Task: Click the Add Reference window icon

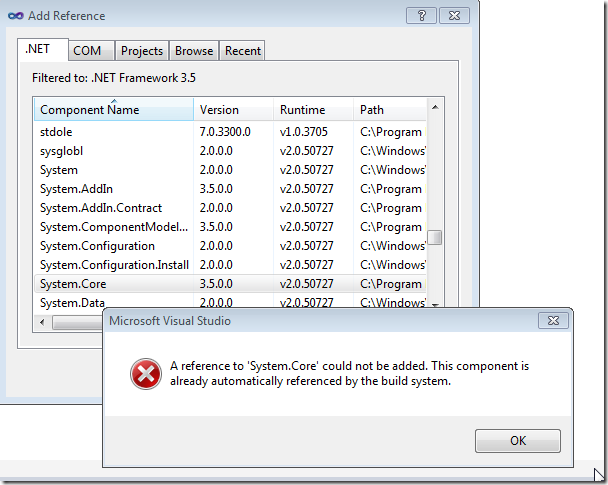Action: (x=16, y=16)
